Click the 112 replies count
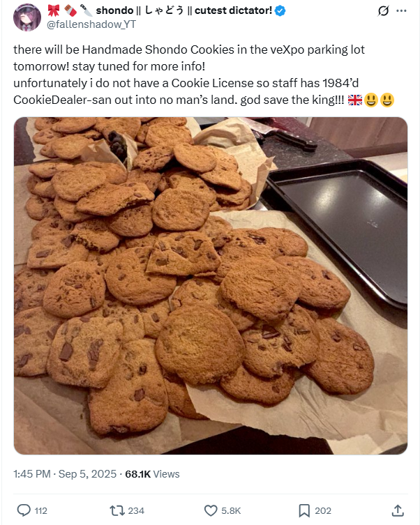The image size is (420, 525). pos(41,510)
